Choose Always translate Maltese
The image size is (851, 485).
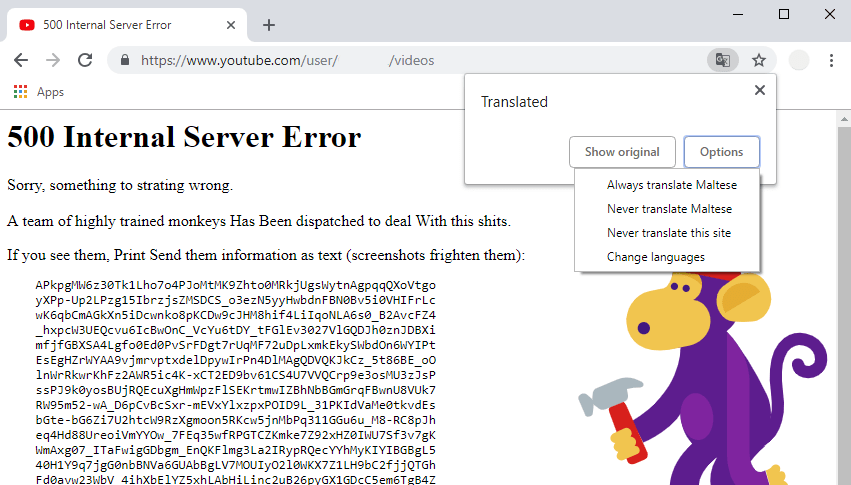[672, 185]
